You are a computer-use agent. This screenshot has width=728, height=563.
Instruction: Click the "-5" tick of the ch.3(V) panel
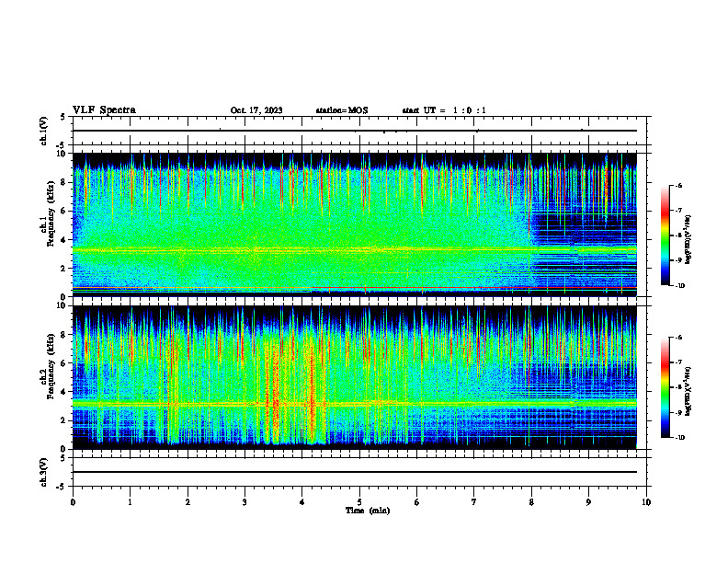(63, 487)
